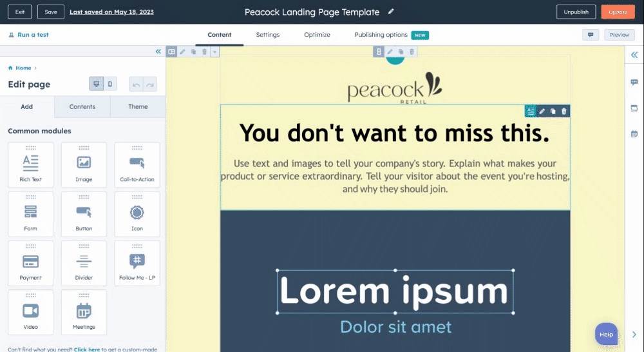Select the Dolor sit amet subheading

[x=395, y=327]
